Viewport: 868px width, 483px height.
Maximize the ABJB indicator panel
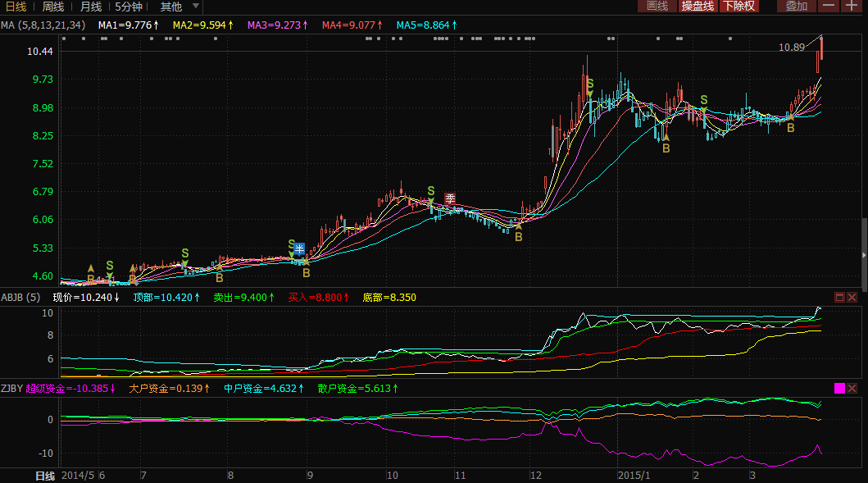pos(840,297)
